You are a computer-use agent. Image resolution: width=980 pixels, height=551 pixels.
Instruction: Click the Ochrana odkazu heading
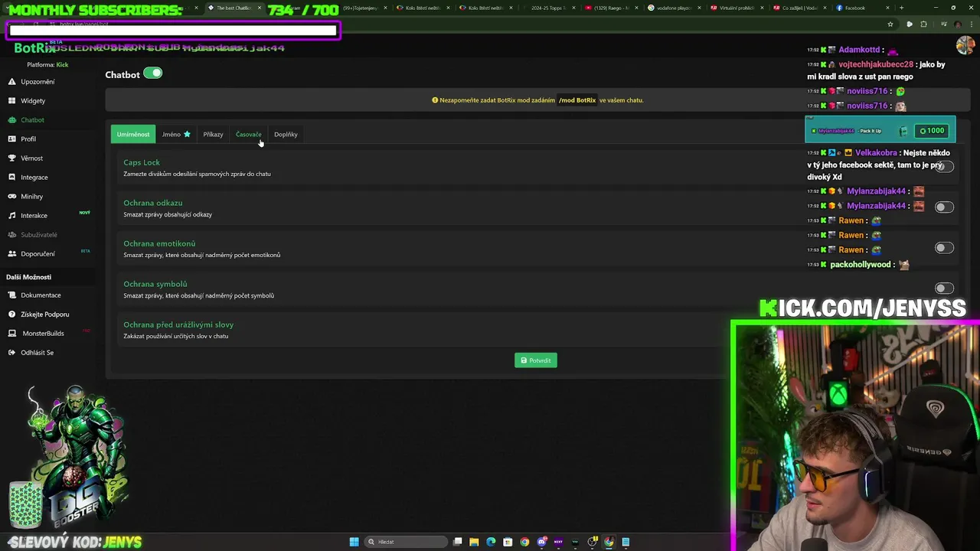click(x=153, y=203)
